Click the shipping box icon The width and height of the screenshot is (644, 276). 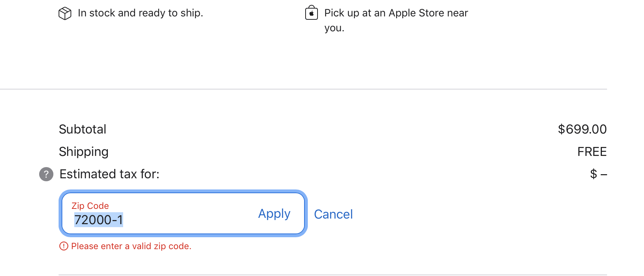point(65,13)
